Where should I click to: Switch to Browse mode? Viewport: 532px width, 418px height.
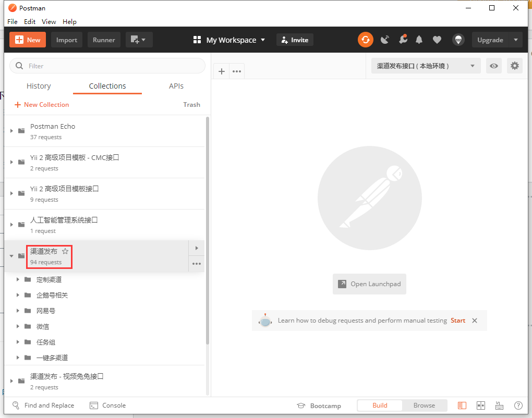[424, 405]
